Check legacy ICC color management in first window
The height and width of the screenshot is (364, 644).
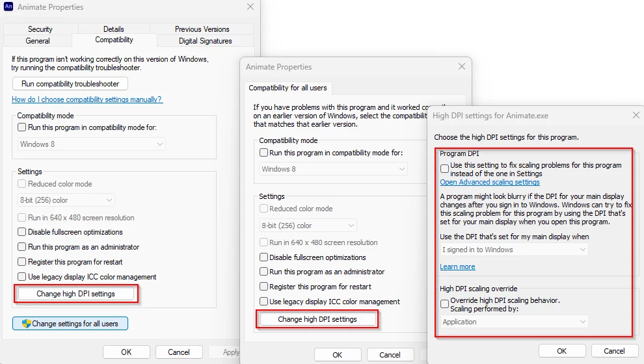click(21, 277)
